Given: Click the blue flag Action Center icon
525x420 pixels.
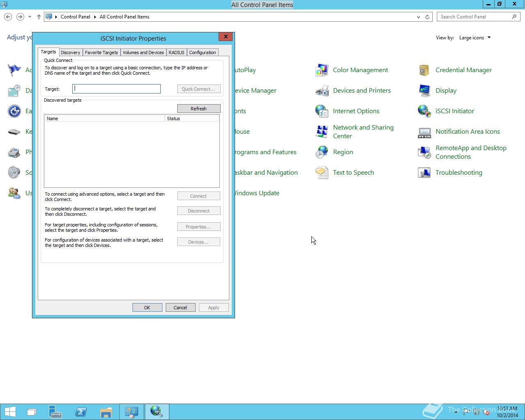Looking at the screenshot, I should [x=14, y=70].
